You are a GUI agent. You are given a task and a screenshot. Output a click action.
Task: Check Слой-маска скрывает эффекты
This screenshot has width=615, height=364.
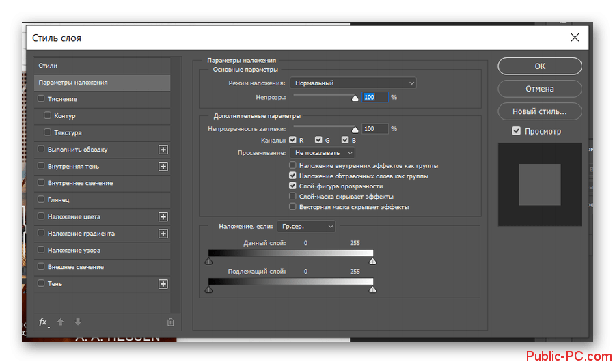292,196
